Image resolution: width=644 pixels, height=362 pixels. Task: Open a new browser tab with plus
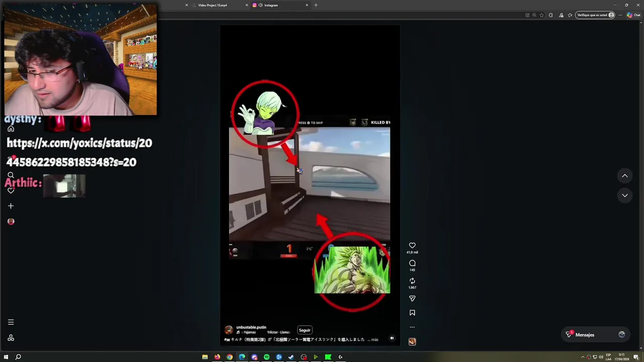click(316, 5)
